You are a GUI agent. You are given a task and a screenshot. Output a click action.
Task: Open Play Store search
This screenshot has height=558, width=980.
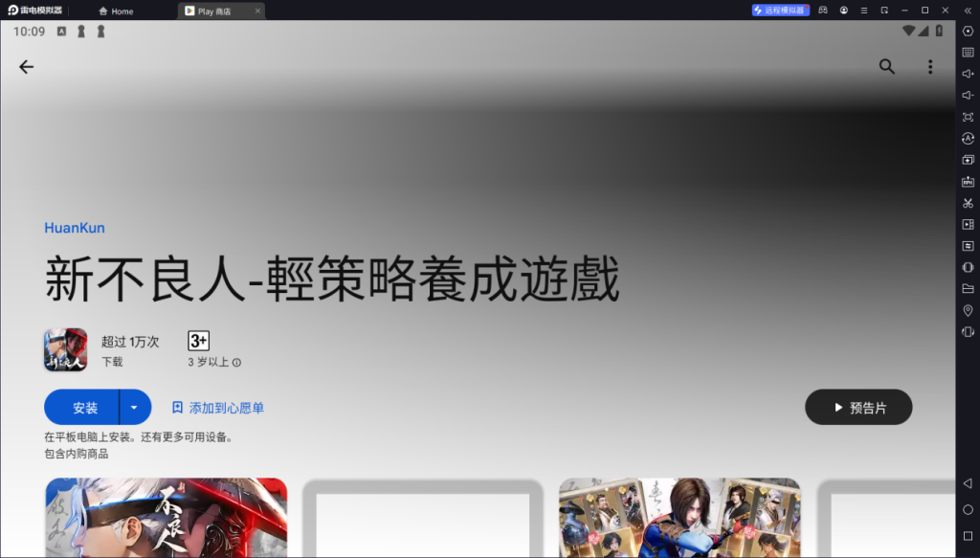point(886,66)
